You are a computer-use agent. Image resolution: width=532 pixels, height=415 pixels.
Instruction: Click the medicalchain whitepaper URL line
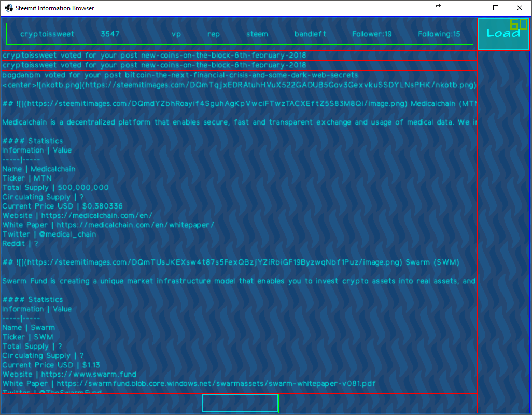(x=108, y=225)
